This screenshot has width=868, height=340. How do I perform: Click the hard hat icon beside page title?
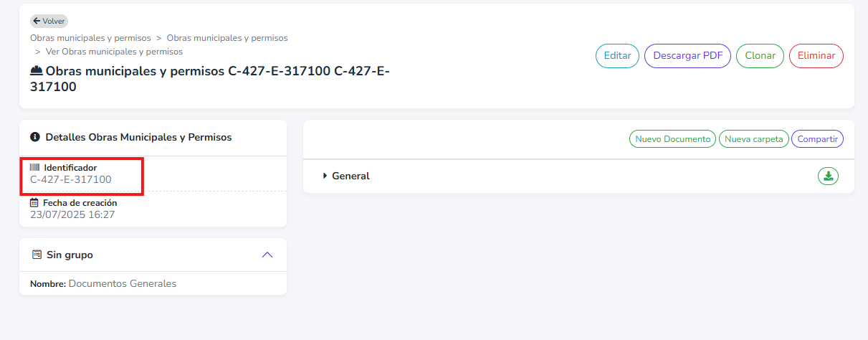37,71
